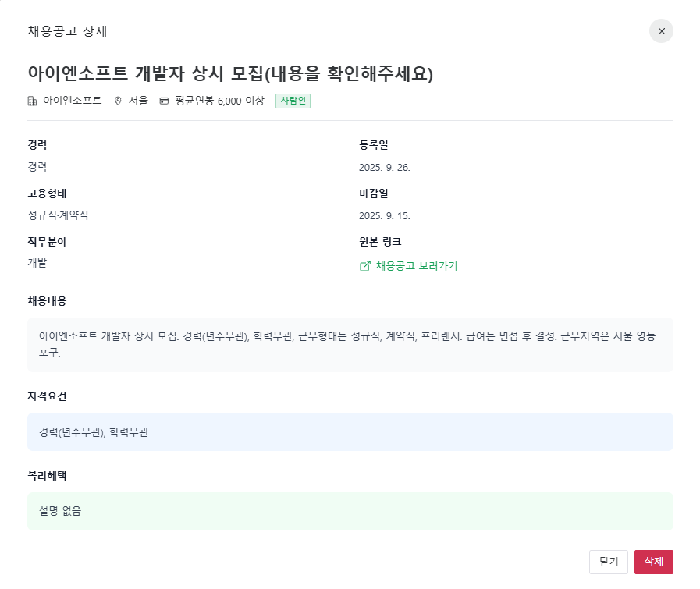Click the external link icon beside 채용공고 보러가기

[x=364, y=266]
